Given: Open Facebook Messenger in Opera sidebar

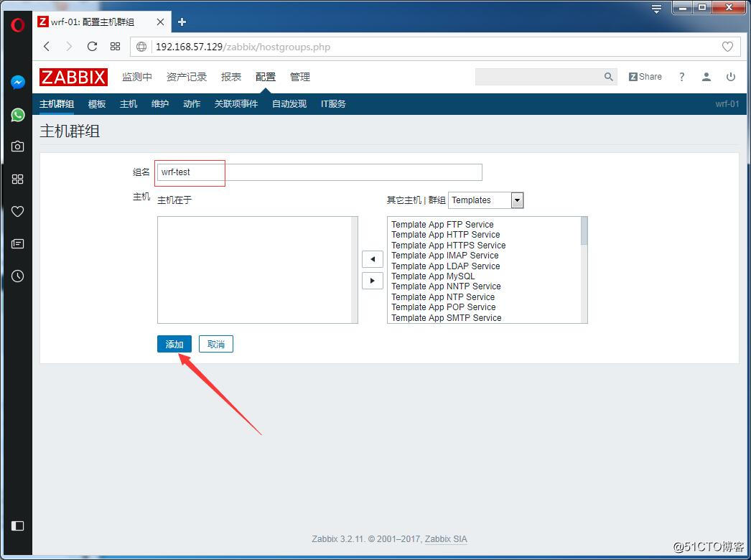Looking at the screenshot, I should click(18, 83).
